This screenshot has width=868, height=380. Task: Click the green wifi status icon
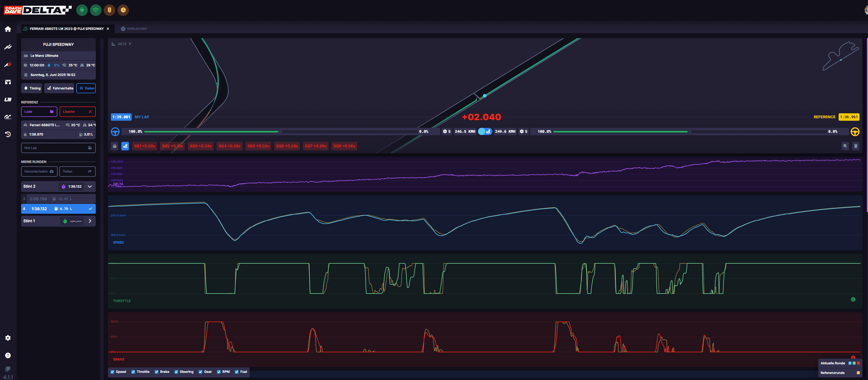coord(96,10)
